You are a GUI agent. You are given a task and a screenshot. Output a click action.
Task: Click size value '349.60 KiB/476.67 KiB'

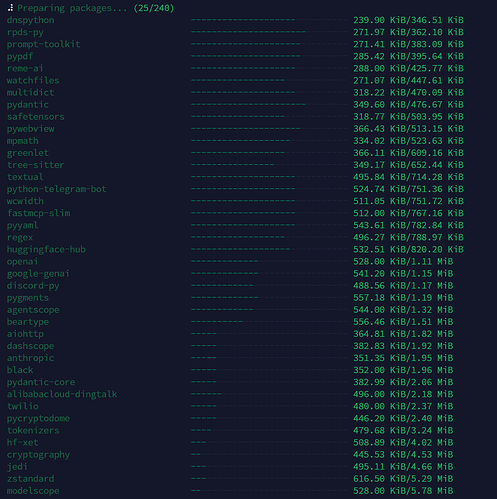point(408,105)
